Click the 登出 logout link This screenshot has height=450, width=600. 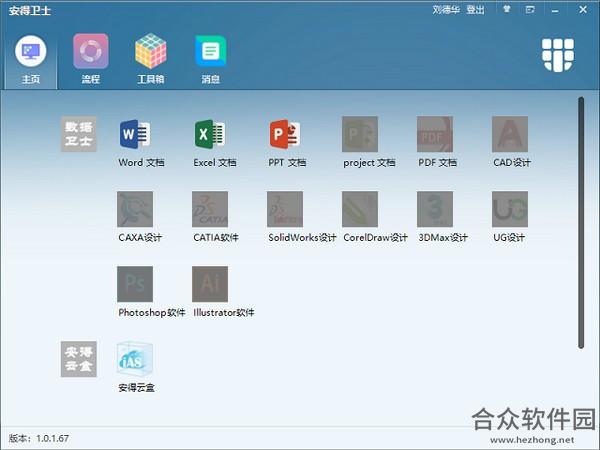[x=475, y=10]
